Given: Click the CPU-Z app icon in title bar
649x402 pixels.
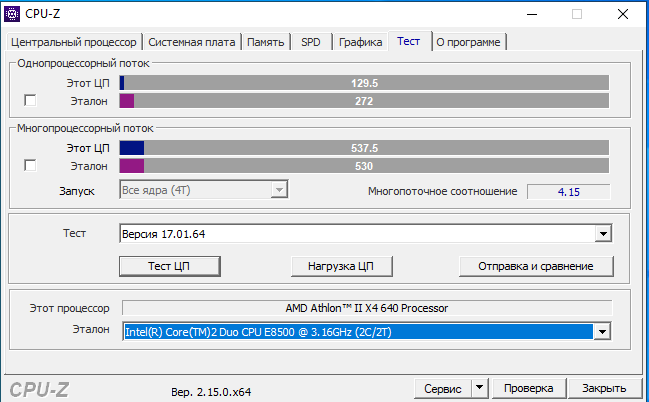Looking at the screenshot, I should 12,14.
